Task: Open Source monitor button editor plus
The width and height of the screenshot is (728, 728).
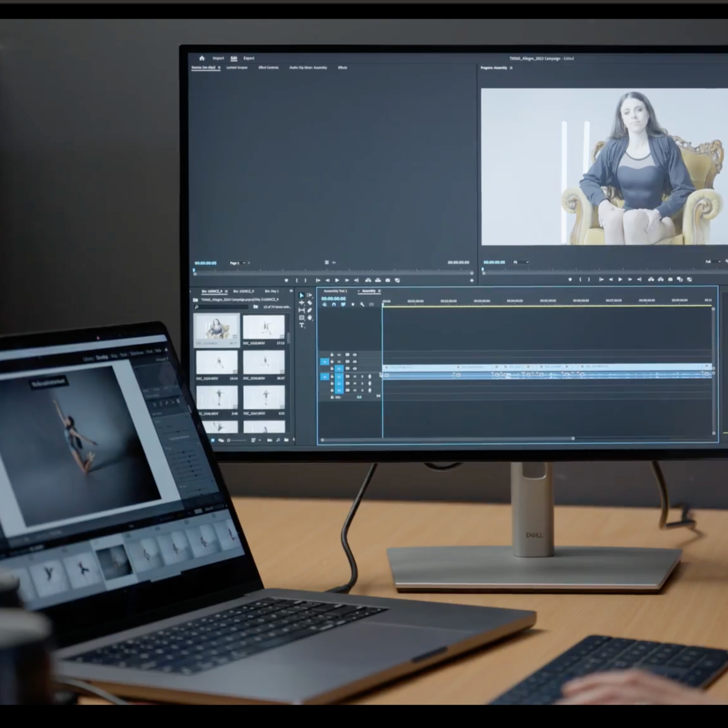Action: pos(472,280)
